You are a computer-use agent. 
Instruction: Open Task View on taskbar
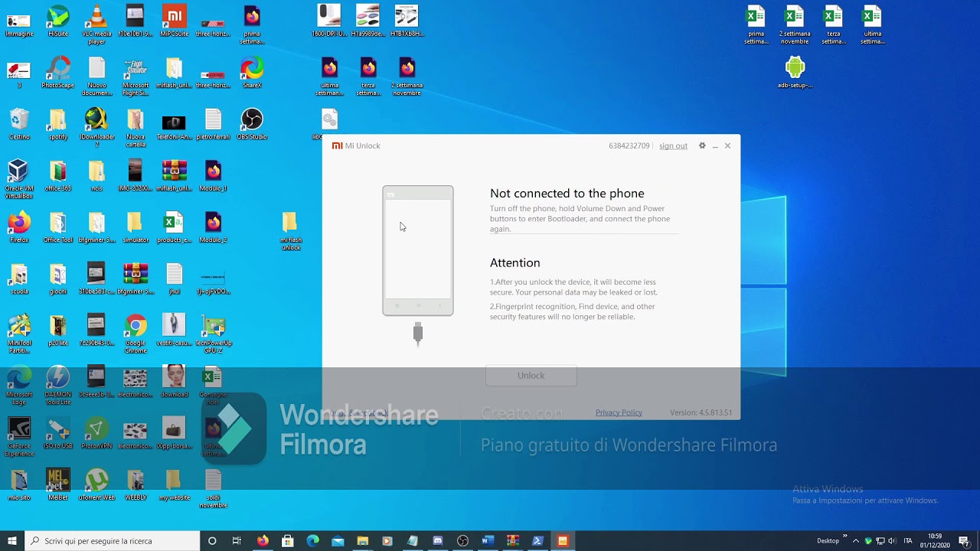(x=237, y=541)
